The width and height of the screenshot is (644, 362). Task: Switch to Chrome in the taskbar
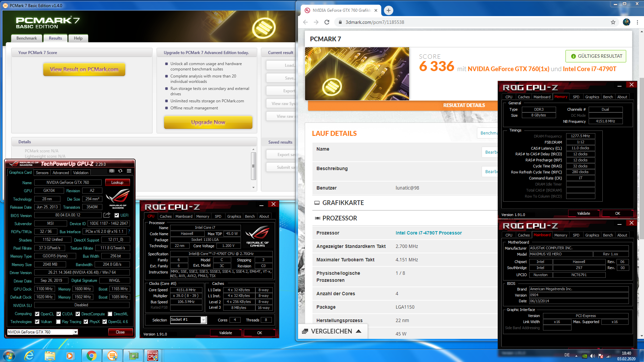91,356
